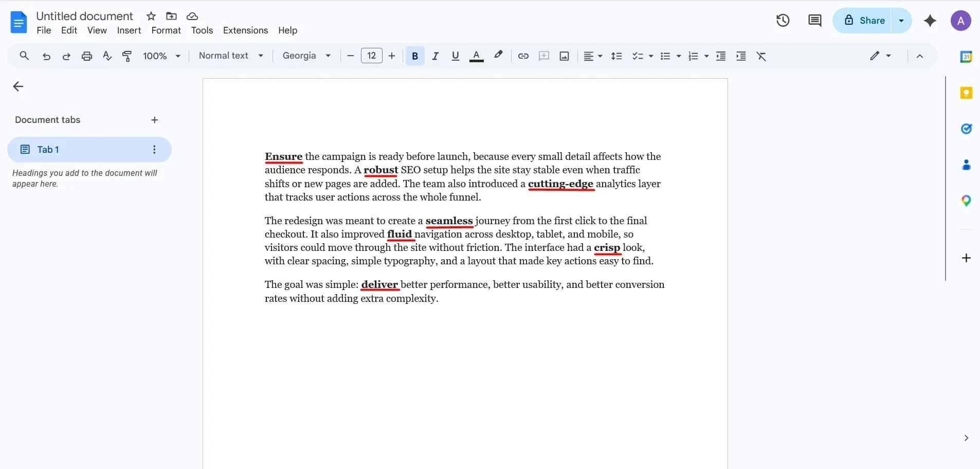The height and width of the screenshot is (469, 980).
Task: Open the text color picker
Action: [x=477, y=56]
